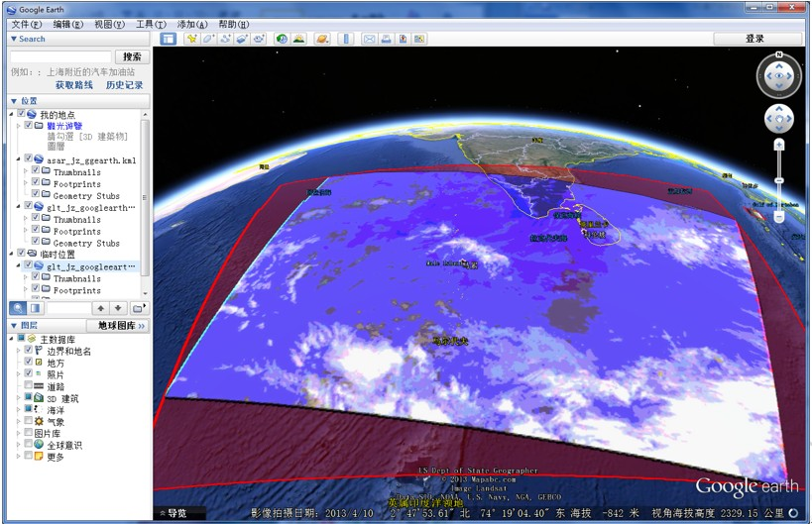Toggle the sunlight across landscape icon

click(298, 39)
